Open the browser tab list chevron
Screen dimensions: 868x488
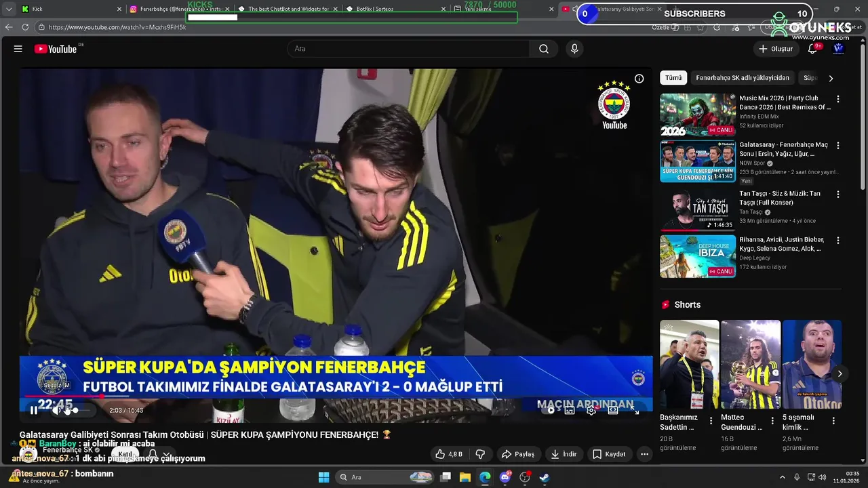point(9,9)
